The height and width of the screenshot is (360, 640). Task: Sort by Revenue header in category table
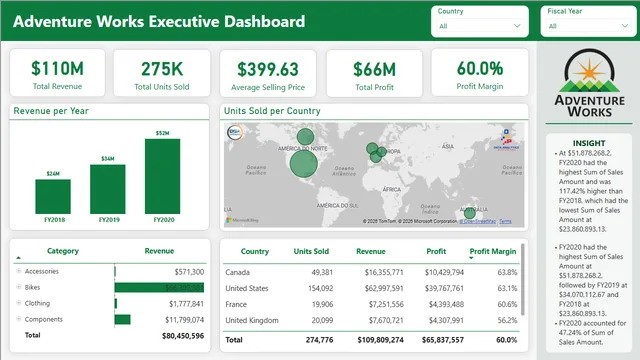159,251
